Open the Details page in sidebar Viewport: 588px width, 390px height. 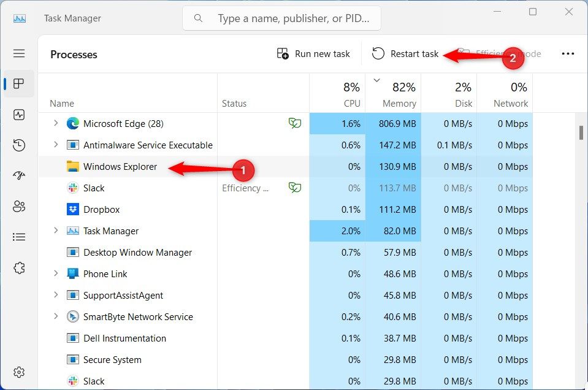[x=19, y=237]
